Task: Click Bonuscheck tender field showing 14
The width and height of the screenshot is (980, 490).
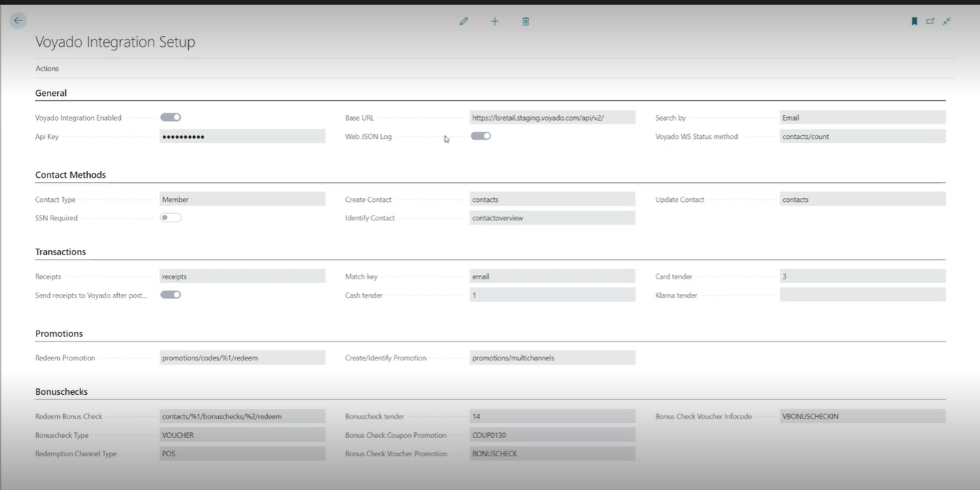Action: (x=553, y=417)
